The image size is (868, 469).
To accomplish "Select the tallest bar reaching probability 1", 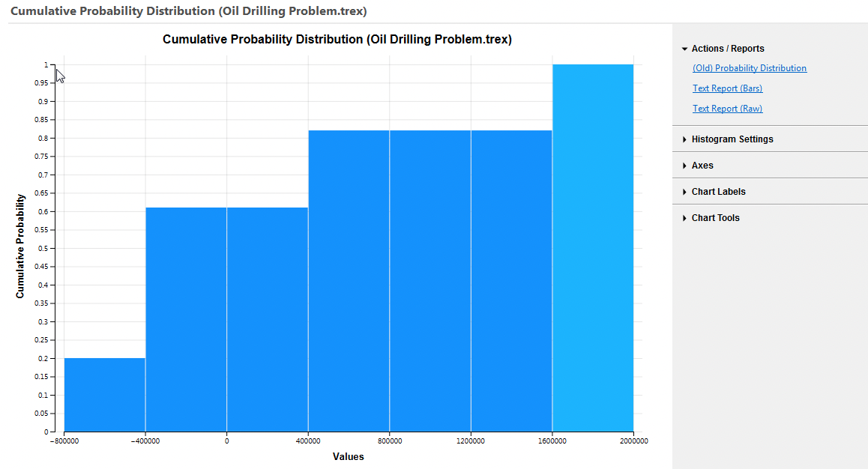I will (x=592, y=247).
